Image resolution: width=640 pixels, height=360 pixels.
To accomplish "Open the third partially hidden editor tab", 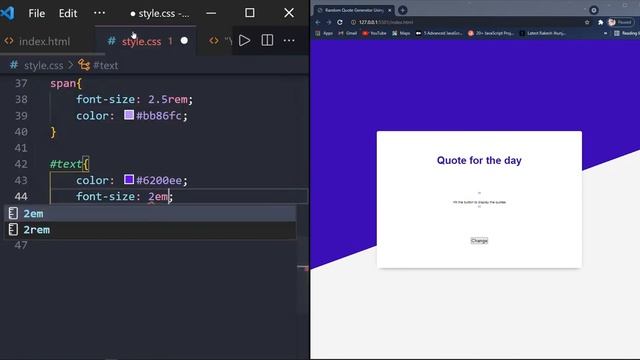I will (x=220, y=41).
